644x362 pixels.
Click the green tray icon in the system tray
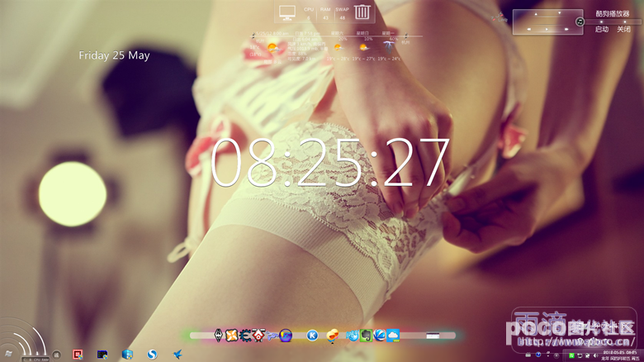[x=571, y=355]
